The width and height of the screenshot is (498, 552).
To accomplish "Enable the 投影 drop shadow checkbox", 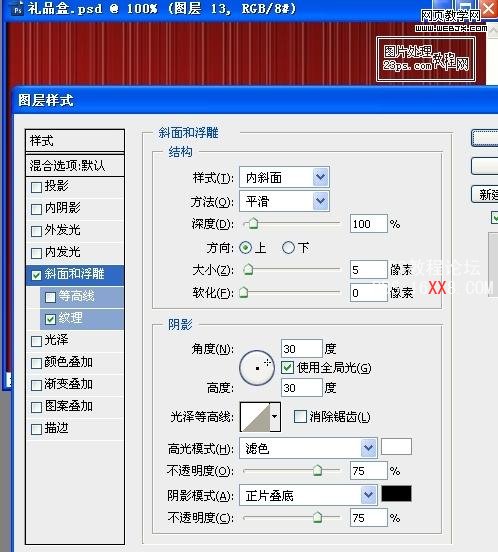I will coord(36,187).
